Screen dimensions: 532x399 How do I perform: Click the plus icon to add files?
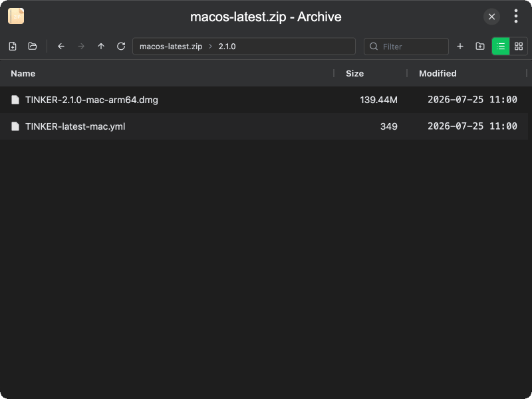pos(460,46)
